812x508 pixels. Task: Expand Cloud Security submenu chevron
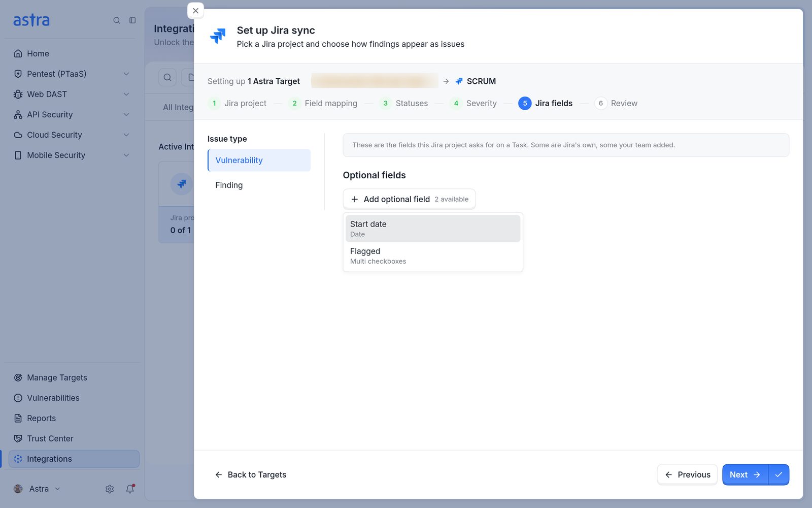126,135
